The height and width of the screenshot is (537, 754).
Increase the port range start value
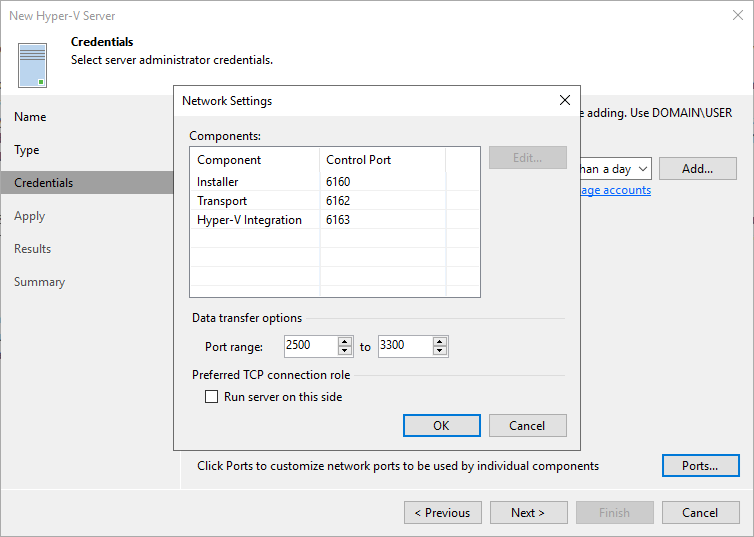pos(345,342)
